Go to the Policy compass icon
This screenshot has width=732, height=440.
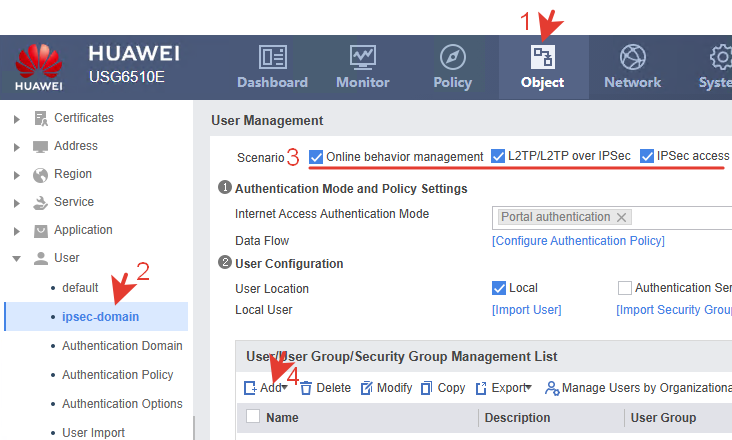452,57
